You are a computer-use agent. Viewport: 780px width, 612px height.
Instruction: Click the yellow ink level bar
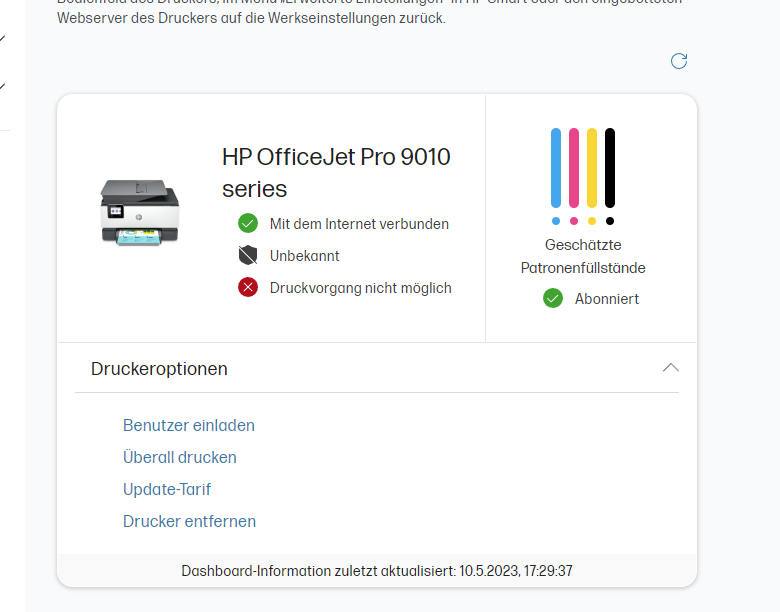tap(591, 168)
